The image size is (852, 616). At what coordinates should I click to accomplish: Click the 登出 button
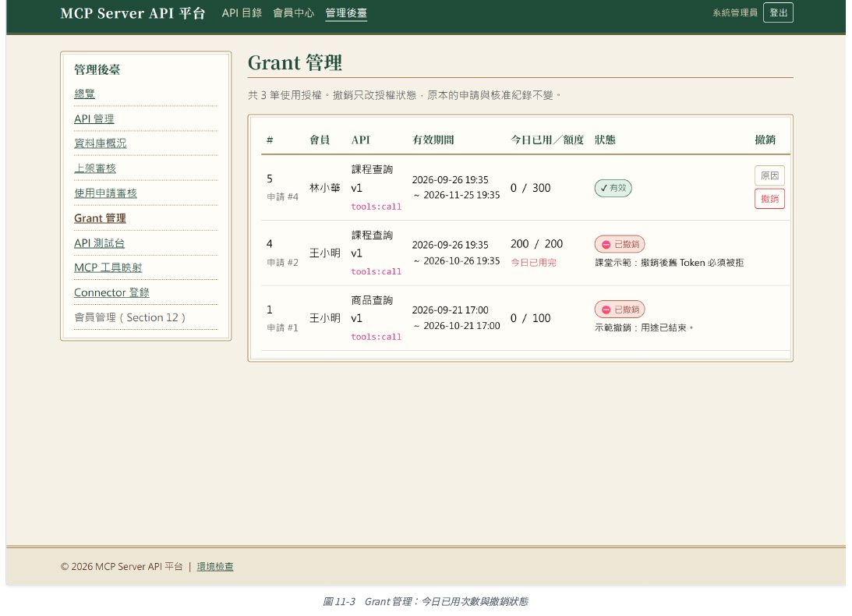[x=778, y=12]
